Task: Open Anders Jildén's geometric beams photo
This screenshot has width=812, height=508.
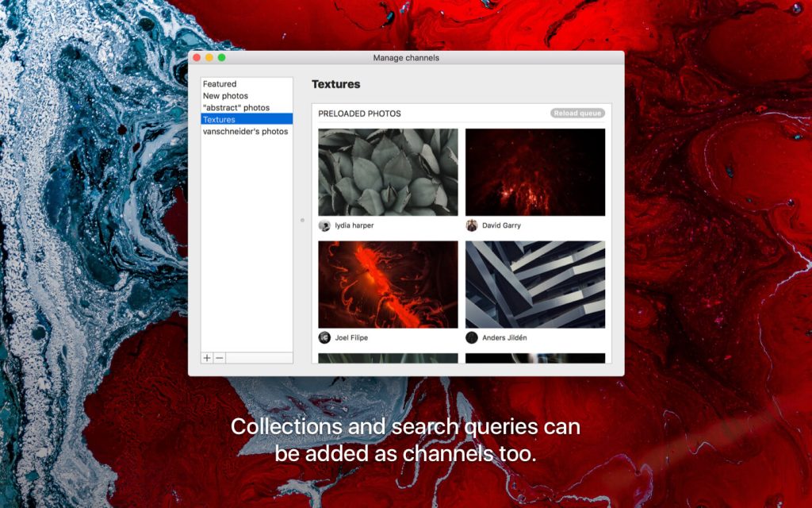Action: click(535, 284)
